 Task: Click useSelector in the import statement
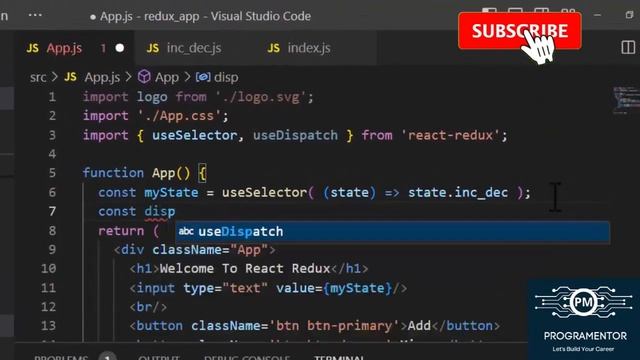coord(194,135)
